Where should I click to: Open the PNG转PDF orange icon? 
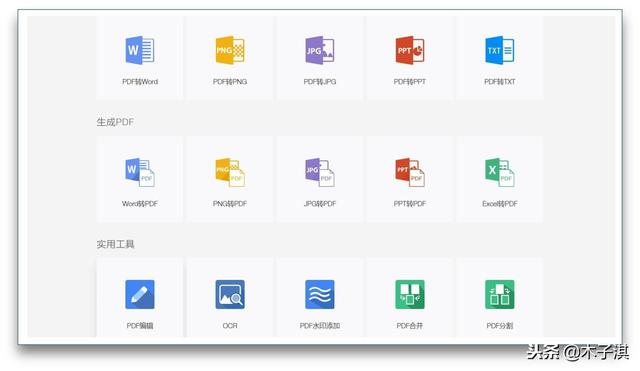pos(230,172)
